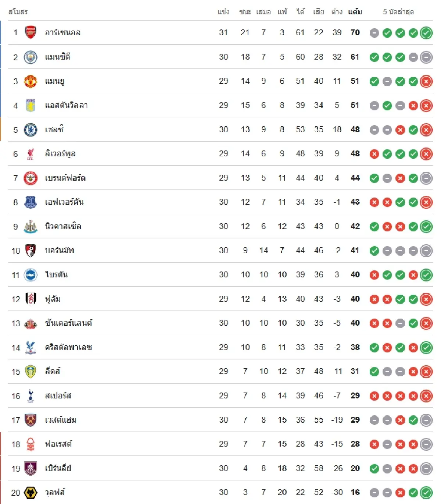
Task: Click the 5 นัดล่าสุด column header
Action: point(398,12)
